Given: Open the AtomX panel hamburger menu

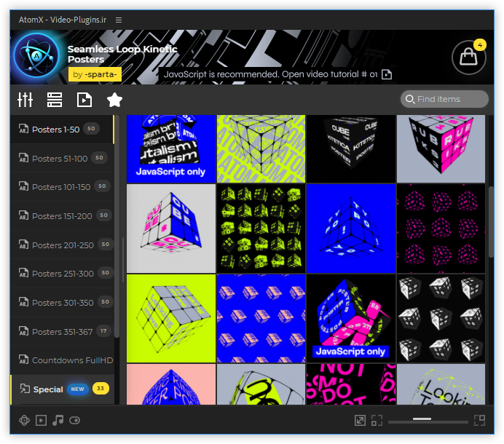Looking at the screenshot, I should [x=119, y=20].
